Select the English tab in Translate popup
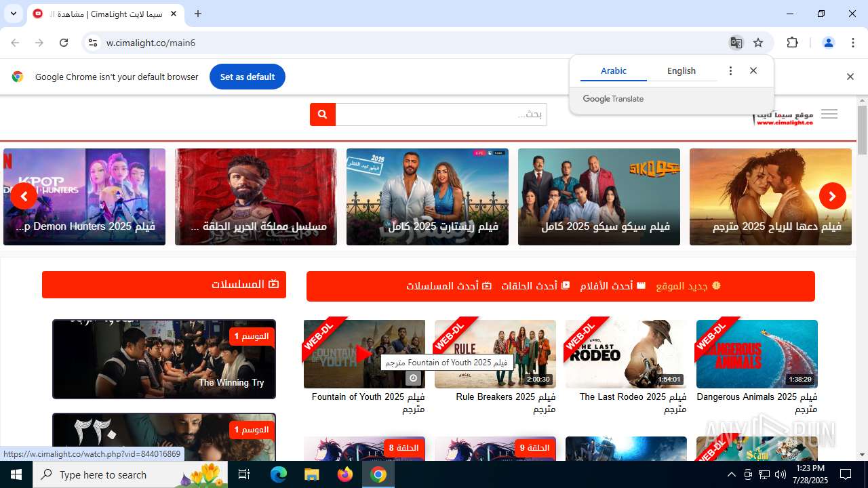Image resolution: width=868 pixels, height=488 pixels. [682, 70]
